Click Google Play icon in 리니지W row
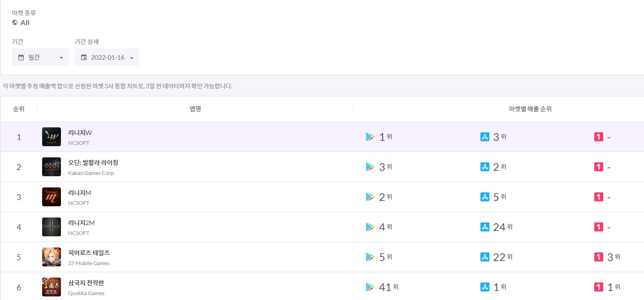The width and height of the screenshot is (644, 300). click(x=370, y=137)
